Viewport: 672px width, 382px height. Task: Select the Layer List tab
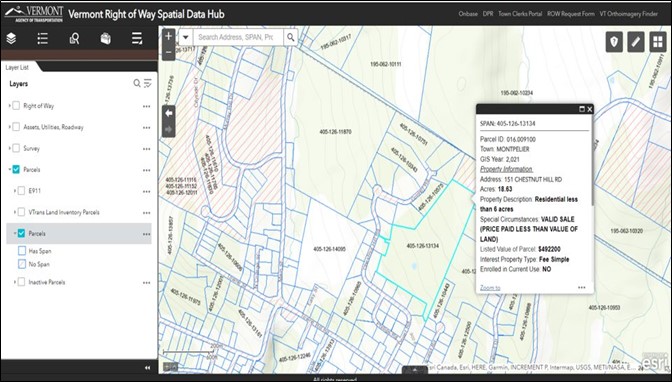pos(17,67)
